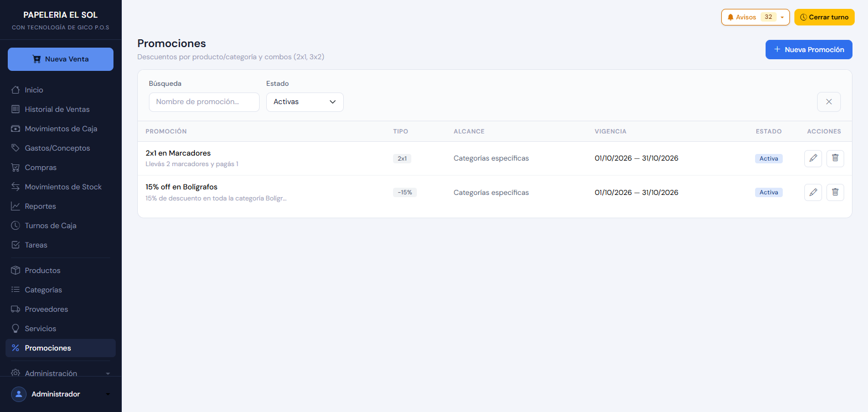Click the truck icon beside Proveedores
Screen dimensions: 868x412
(x=15, y=309)
